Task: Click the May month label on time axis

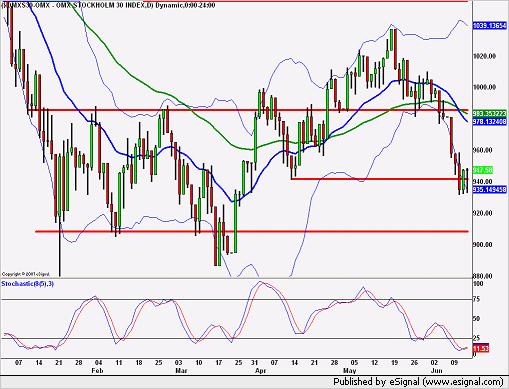Action: tap(350, 371)
